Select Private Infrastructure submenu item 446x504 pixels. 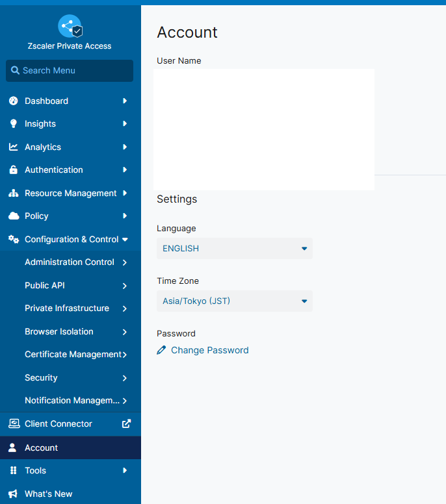tap(70, 309)
